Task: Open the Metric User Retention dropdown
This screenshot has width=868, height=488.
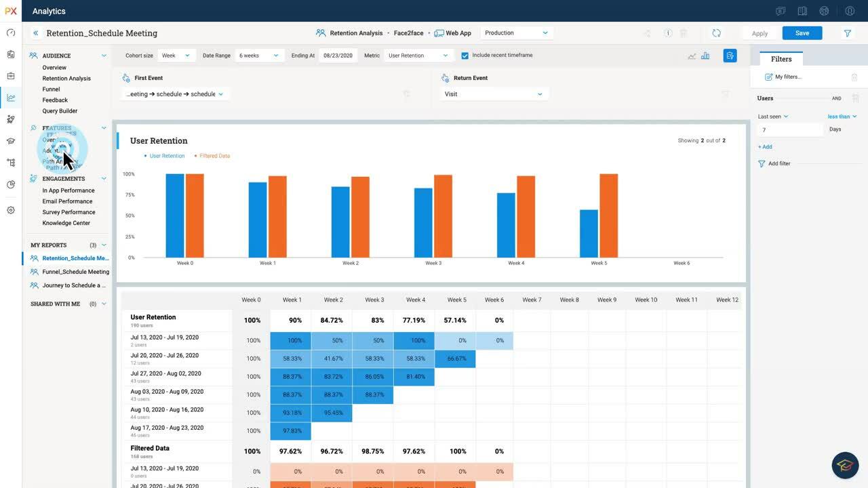Action: click(x=418, y=56)
